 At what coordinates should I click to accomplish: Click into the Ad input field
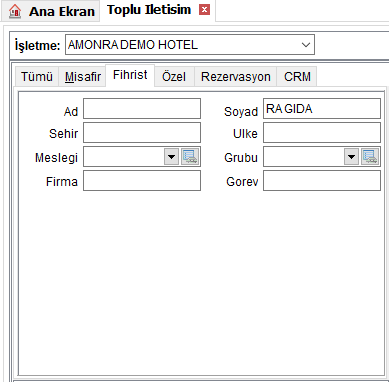142,108
